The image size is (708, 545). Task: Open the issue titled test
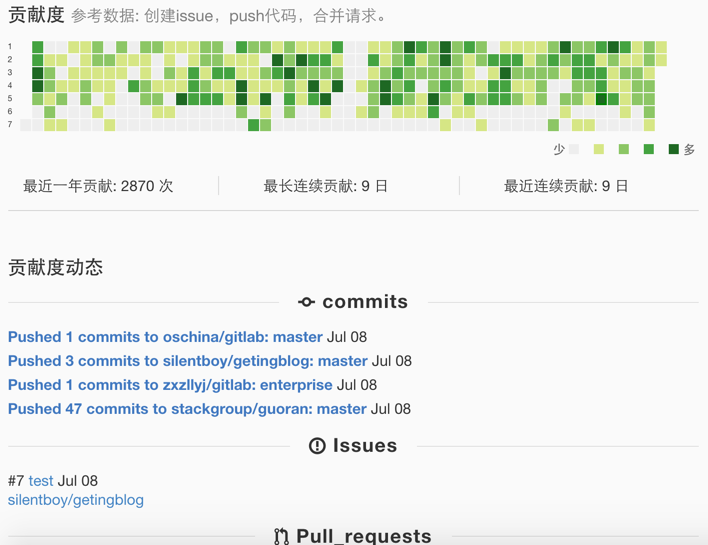coord(41,480)
